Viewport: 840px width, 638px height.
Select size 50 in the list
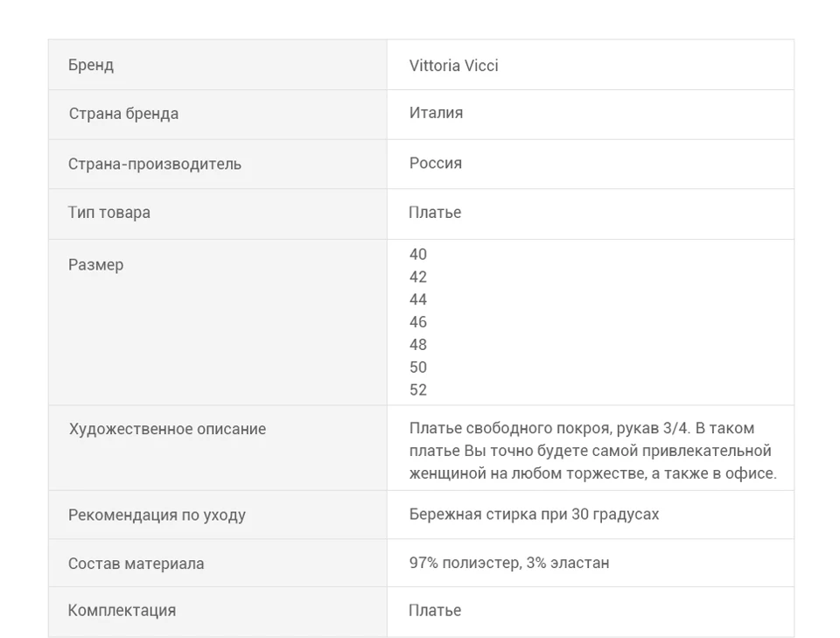point(418,368)
